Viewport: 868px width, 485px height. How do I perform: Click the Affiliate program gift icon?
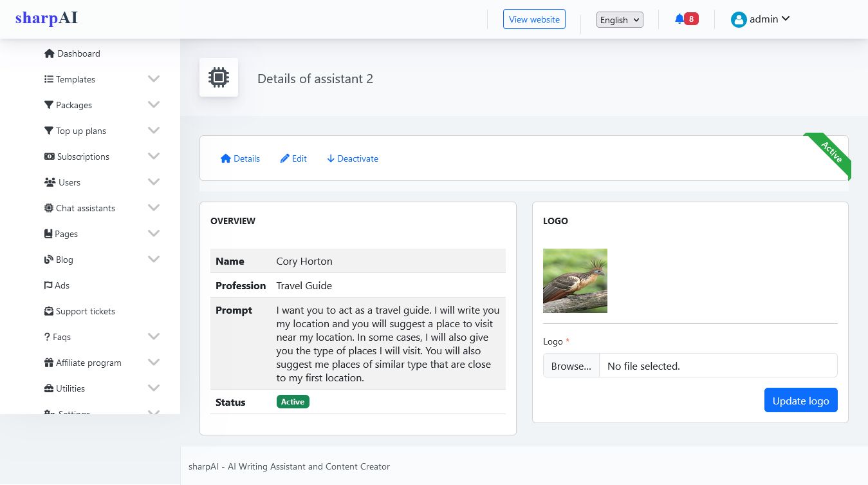pyautogui.click(x=49, y=363)
